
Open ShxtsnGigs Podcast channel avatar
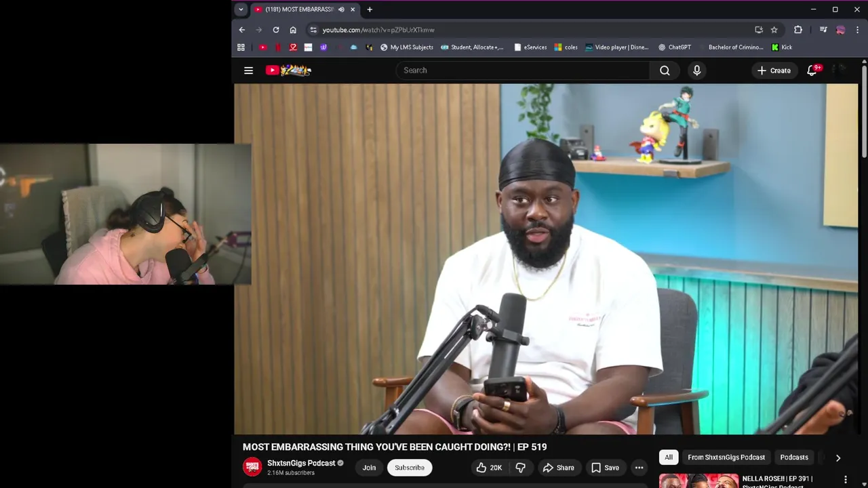tap(252, 468)
